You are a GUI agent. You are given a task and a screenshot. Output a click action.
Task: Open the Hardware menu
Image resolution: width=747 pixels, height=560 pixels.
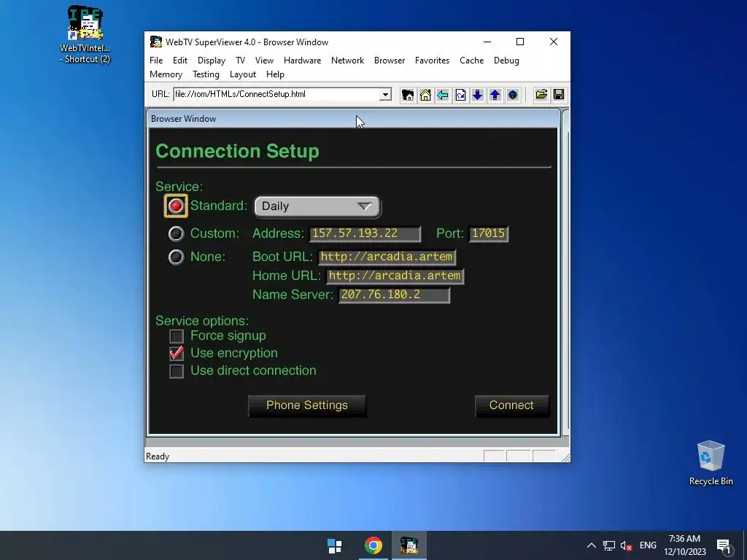click(x=302, y=61)
